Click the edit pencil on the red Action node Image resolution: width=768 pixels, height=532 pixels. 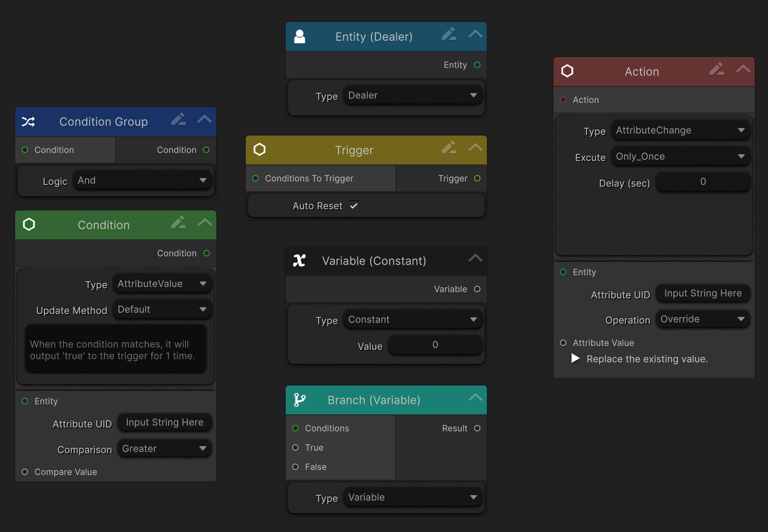pyautogui.click(x=717, y=69)
